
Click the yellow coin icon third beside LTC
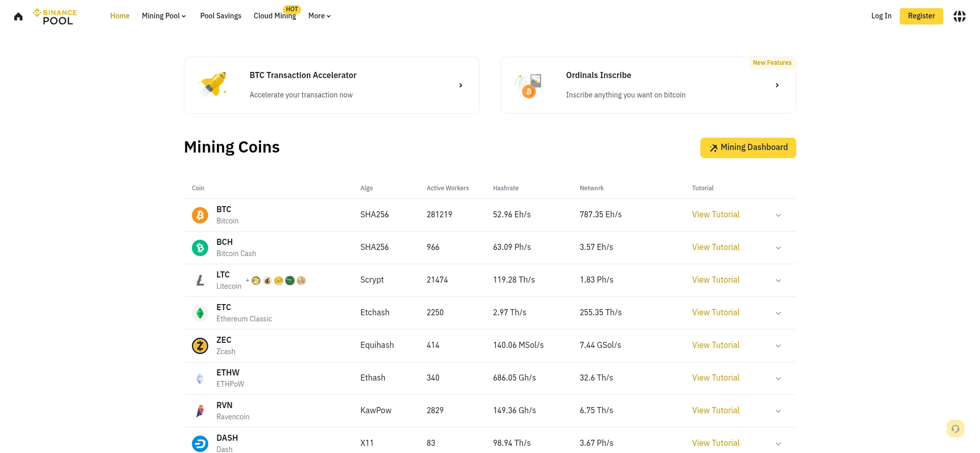tap(279, 281)
